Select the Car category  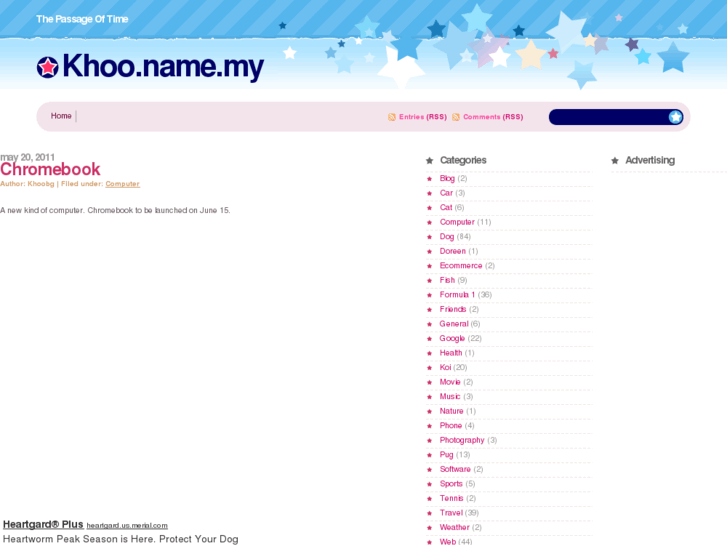coord(446,193)
